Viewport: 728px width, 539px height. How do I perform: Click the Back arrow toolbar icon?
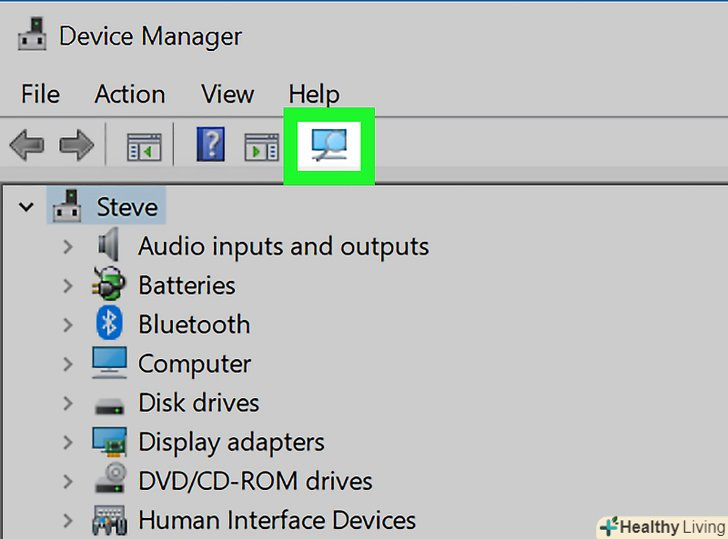point(26,147)
